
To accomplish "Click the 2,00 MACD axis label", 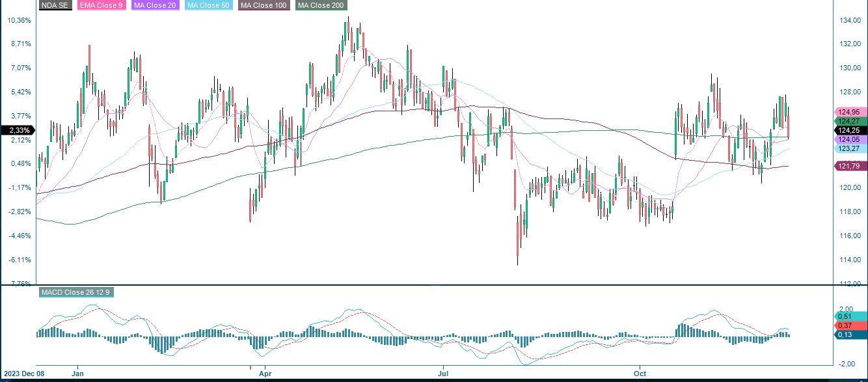I will pos(845,310).
